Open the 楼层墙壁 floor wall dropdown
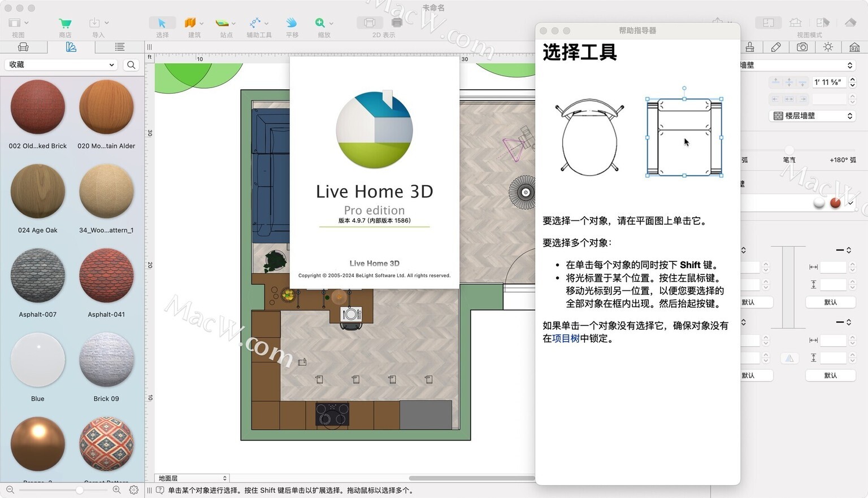Image resolution: width=868 pixels, height=498 pixels. coord(812,116)
